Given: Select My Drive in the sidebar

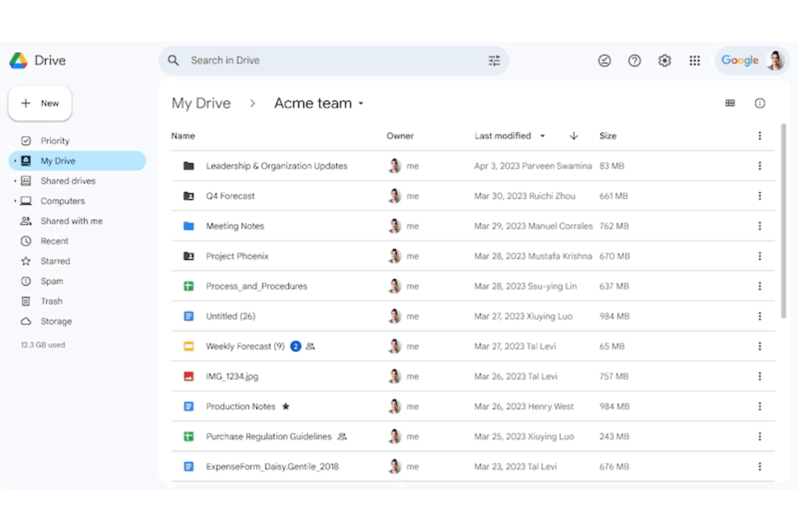Looking at the screenshot, I should (77, 161).
